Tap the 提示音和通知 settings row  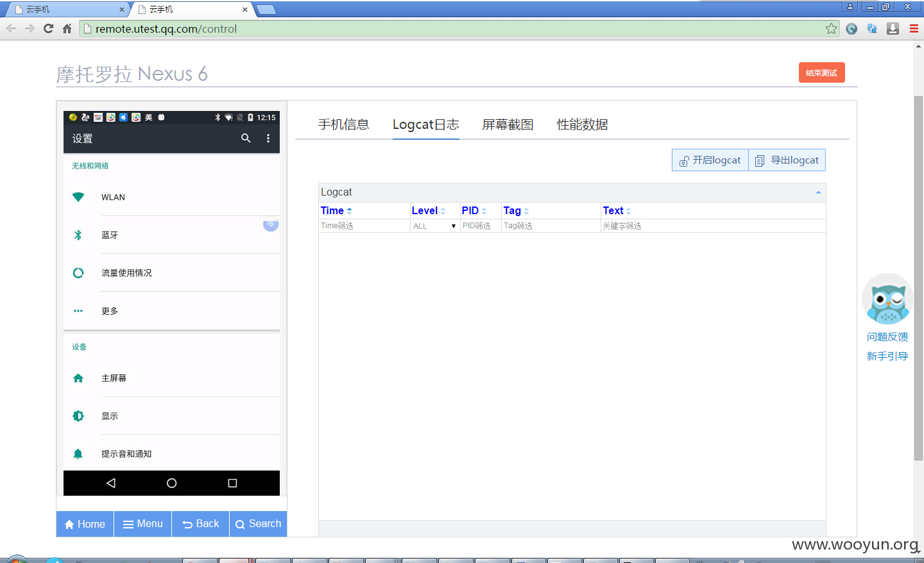point(171,453)
